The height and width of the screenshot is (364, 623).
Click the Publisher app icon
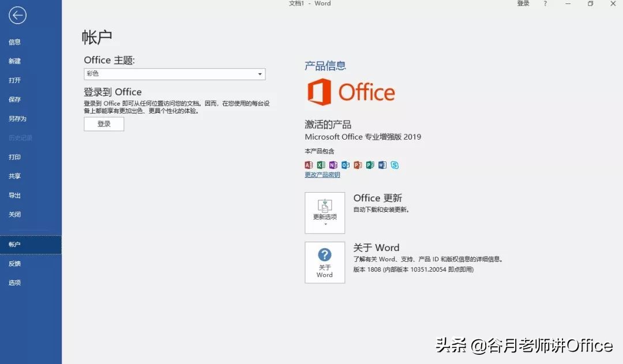click(x=370, y=165)
